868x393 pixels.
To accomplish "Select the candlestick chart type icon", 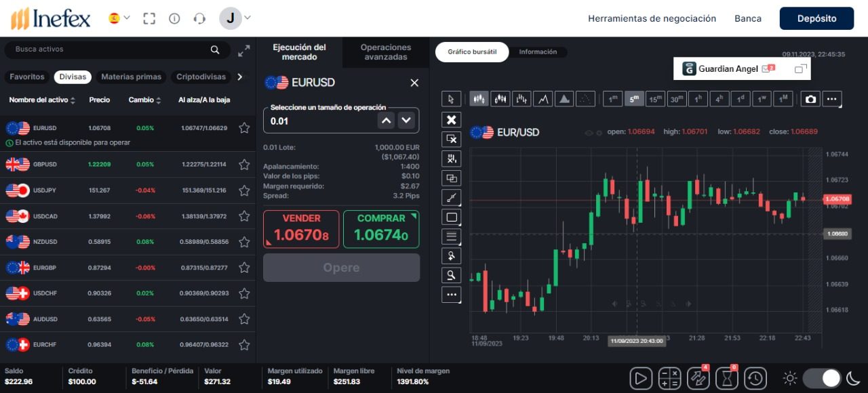I will point(479,99).
